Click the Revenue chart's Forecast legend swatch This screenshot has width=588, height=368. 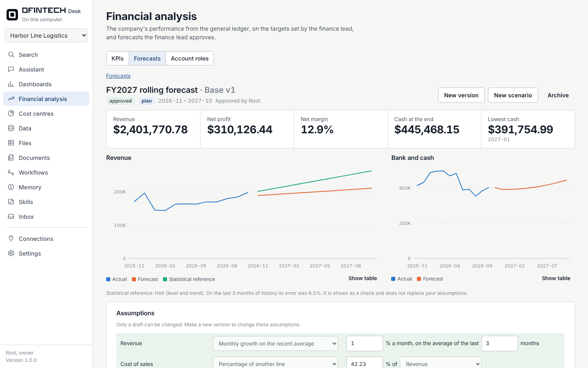click(x=134, y=279)
